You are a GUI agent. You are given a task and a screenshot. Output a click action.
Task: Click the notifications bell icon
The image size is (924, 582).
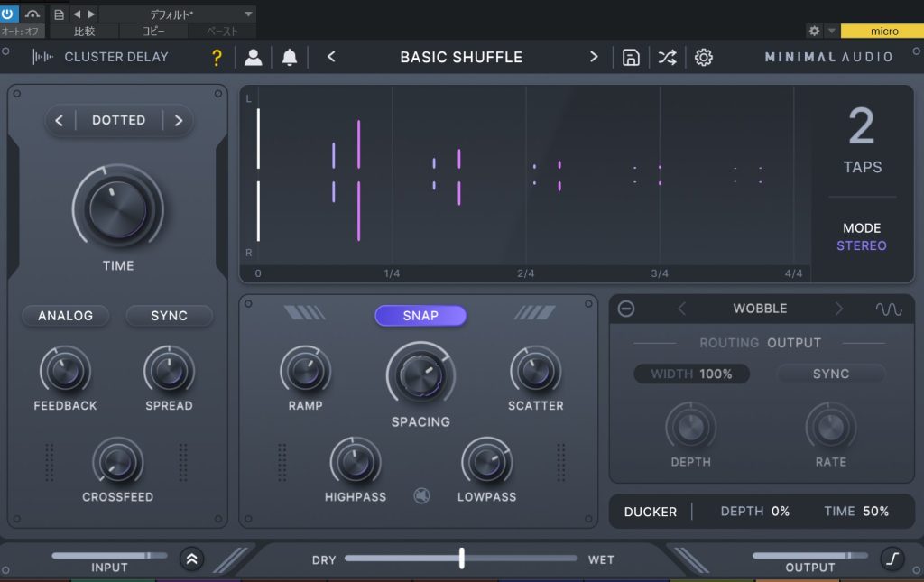(290, 57)
